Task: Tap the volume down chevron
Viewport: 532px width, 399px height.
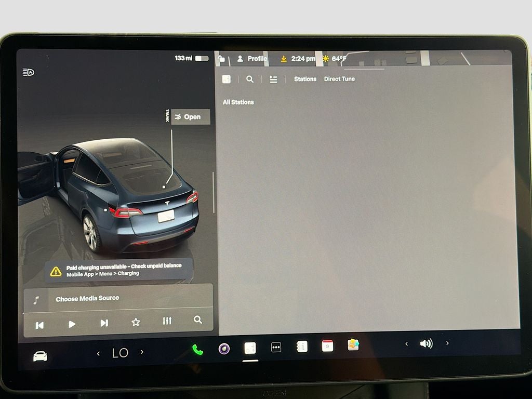Action: click(406, 343)
